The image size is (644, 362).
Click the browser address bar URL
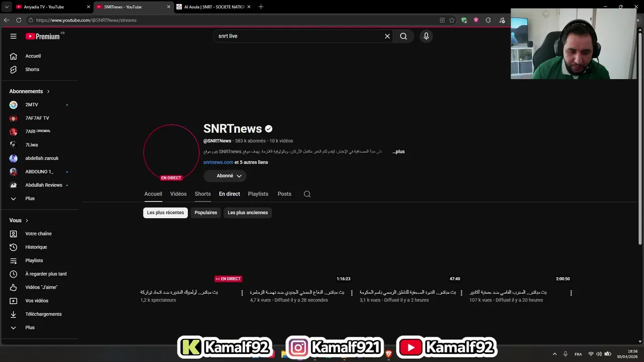click(x=86, y=20)
